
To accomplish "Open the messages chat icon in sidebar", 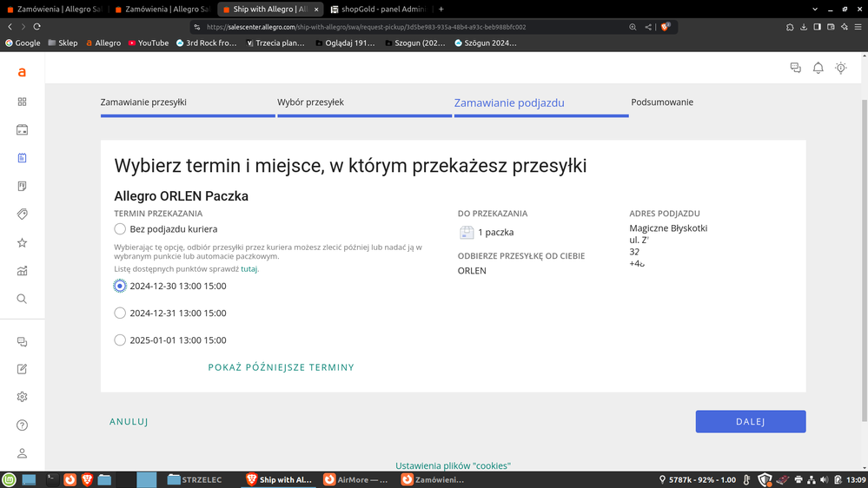I will (22, 342).
